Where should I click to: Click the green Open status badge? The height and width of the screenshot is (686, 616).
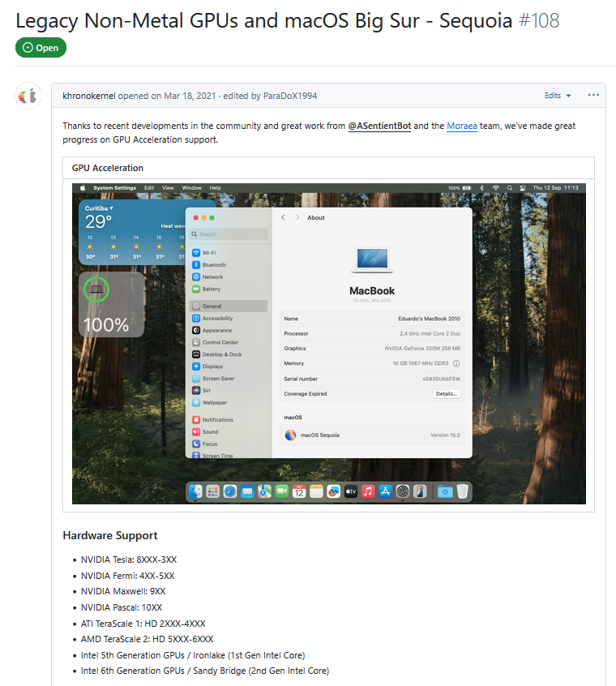click(x=41, y=48)
